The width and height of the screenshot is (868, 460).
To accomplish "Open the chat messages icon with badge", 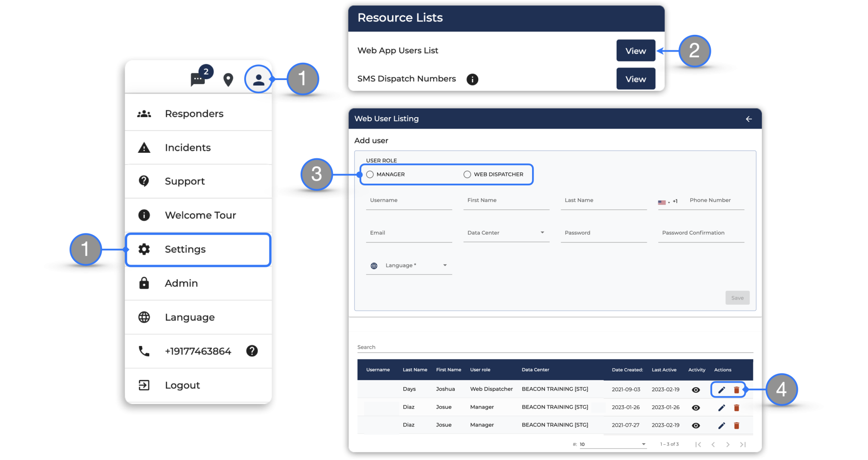I will 201,77.
